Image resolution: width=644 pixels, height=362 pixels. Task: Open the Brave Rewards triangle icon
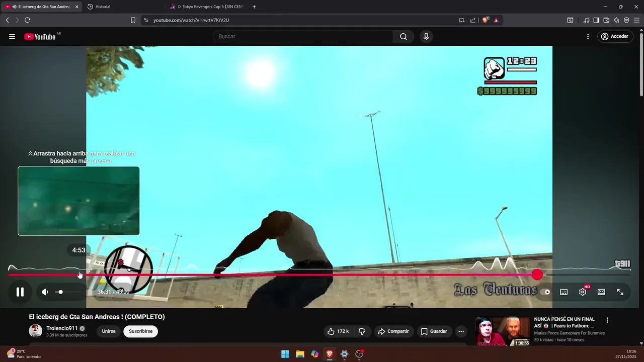tap(496, 20)
